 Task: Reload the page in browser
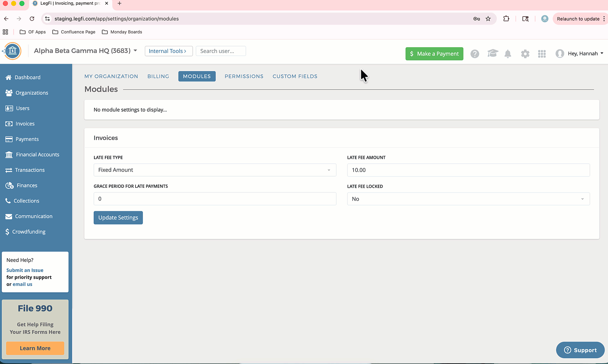tap(32, 19)
